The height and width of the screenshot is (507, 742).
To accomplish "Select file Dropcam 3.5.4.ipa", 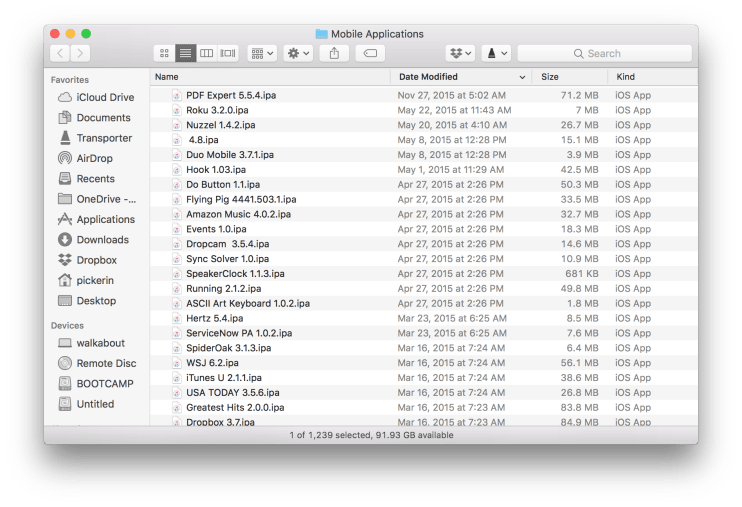I will 424,244.
